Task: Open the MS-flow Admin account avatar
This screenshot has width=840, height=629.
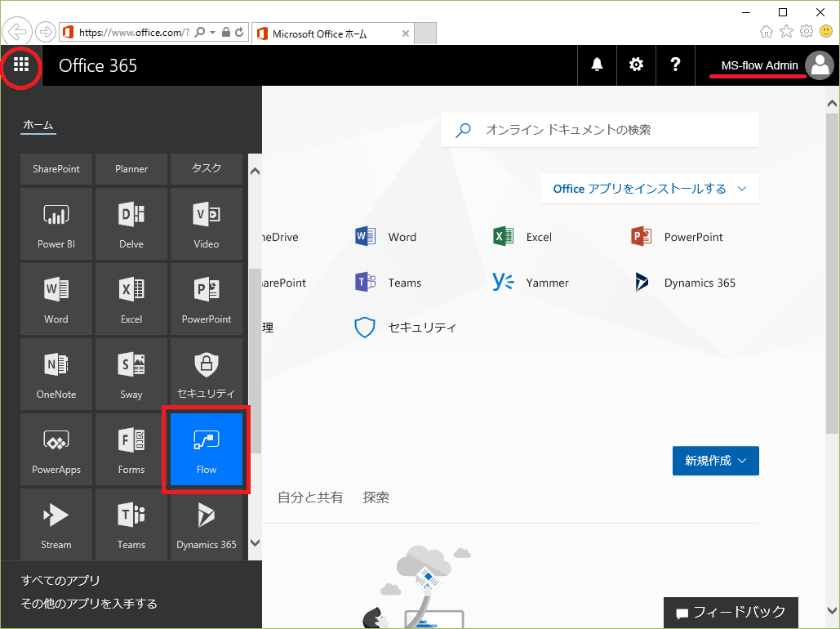Action: tap(820, 65)
